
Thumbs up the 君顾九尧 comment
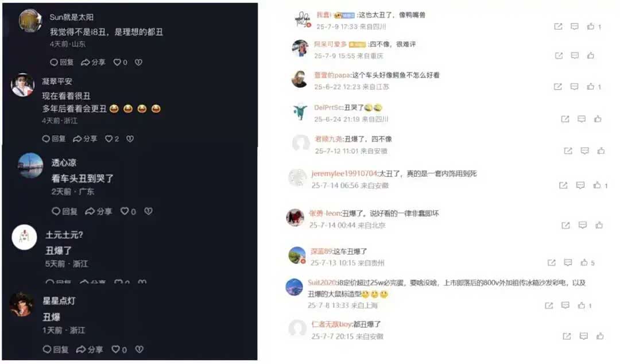coord(601,150)
